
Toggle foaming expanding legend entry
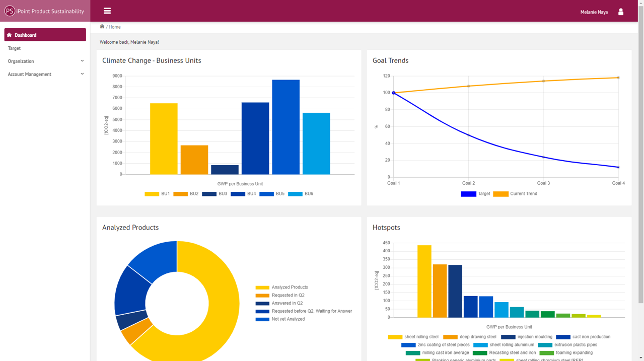point(566,353)
